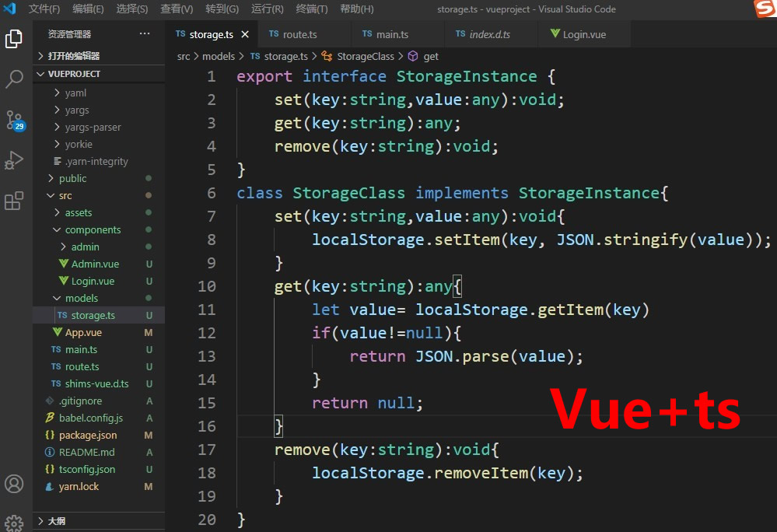777x532 pixels.
Task: Collapse the src folder
Action: 99,195
